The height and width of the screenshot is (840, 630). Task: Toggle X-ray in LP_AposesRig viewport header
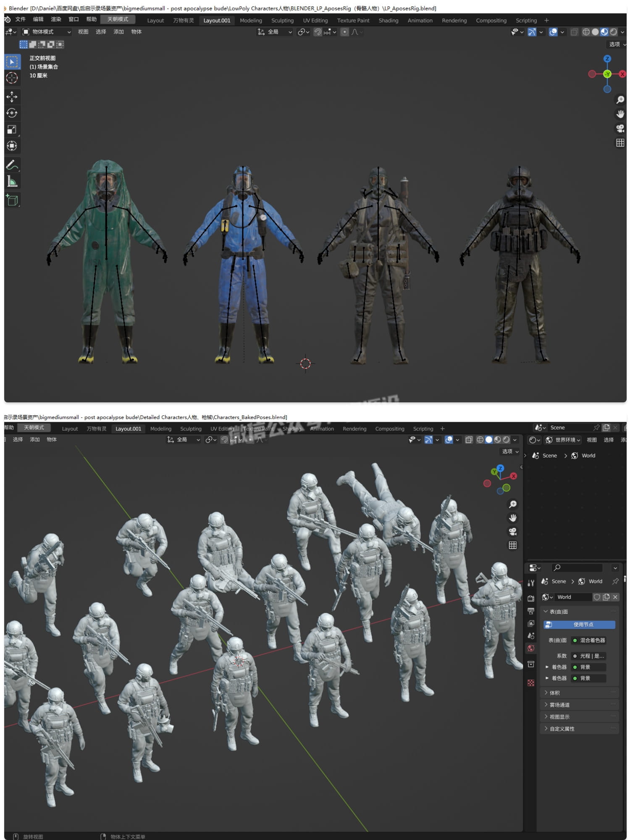click(574, 32)
